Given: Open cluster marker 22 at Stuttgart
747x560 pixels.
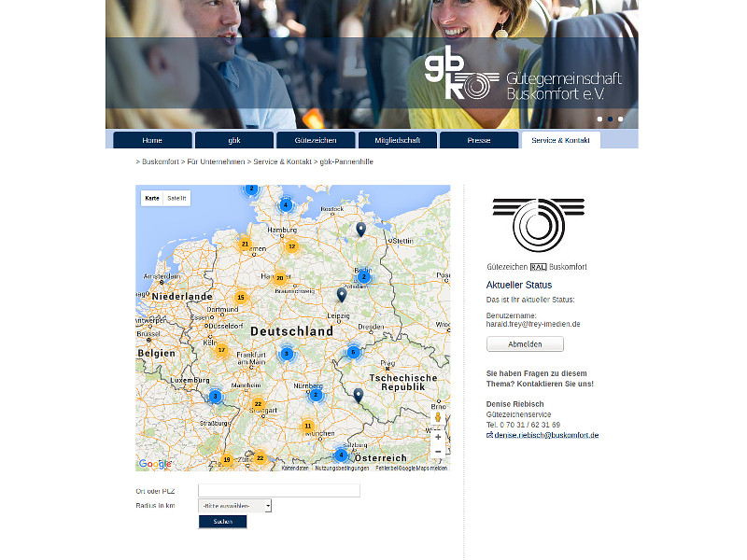Looking at the screenshot, I should (258, 404).
